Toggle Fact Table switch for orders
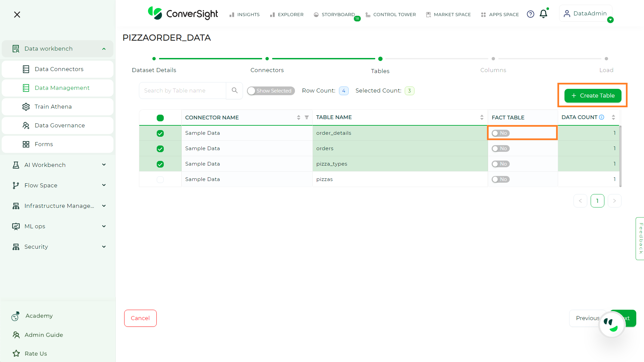Screen dimensions: 644x362 pos(500,148)
